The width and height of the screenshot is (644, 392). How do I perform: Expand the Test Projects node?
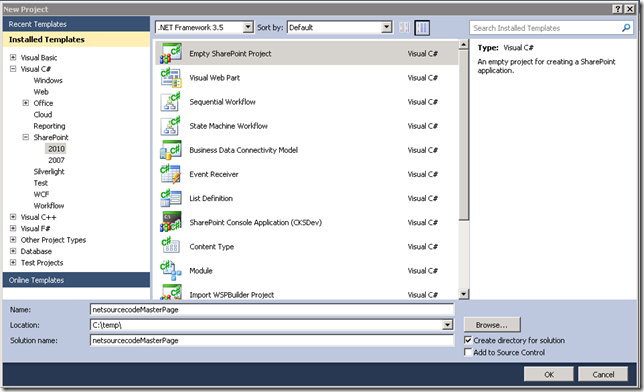(13, 262)
